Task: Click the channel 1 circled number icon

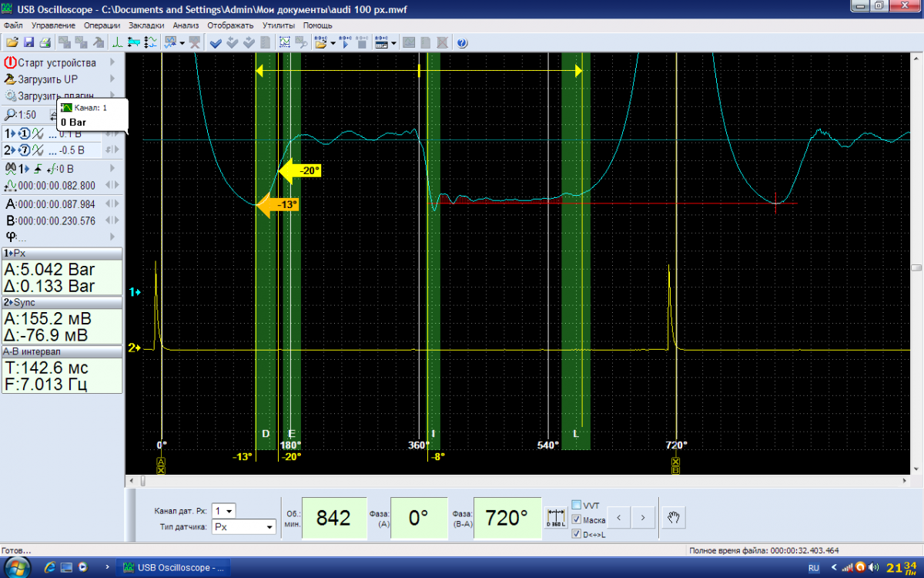Action: click(x=23, y=134)
